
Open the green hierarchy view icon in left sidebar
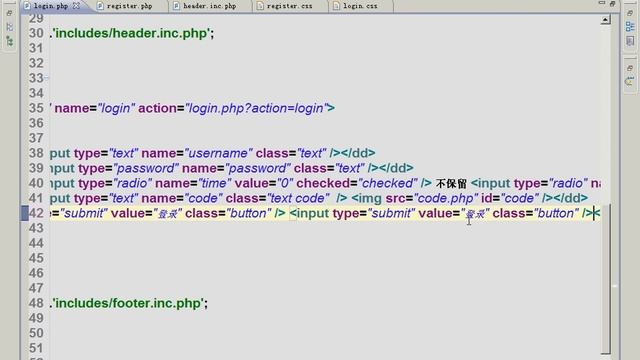[x=9, y=41]
